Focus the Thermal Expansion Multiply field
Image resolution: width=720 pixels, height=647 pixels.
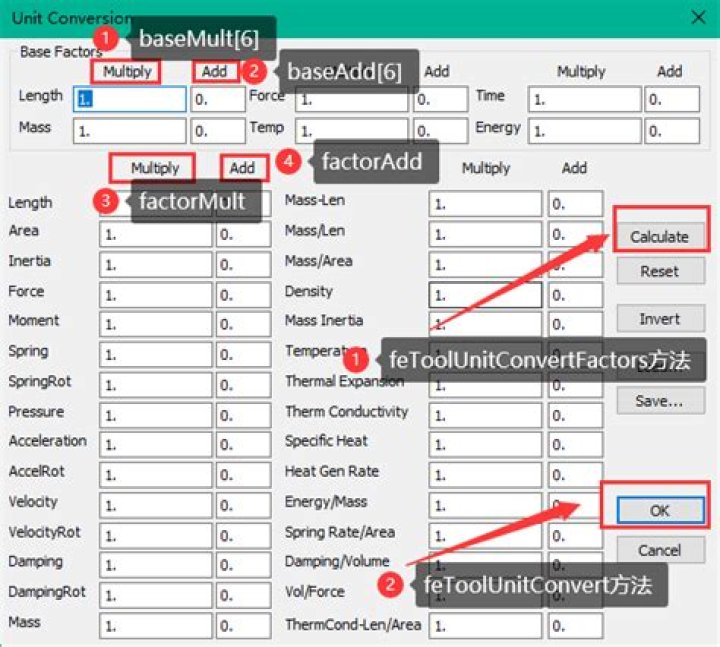tap(485, 385)
